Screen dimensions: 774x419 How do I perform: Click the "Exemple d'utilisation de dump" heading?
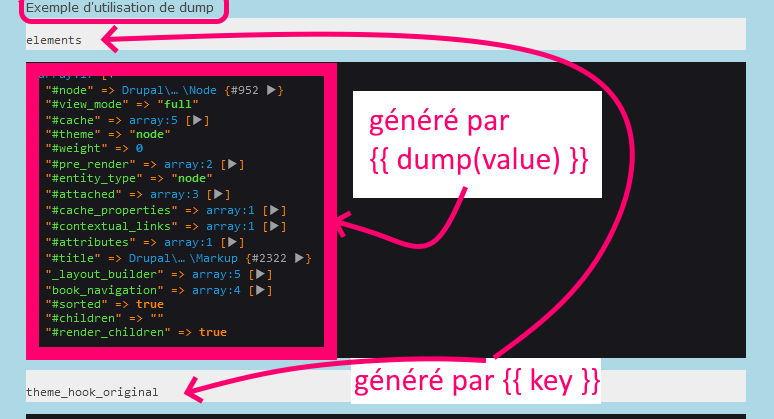(x=120, y=8)
